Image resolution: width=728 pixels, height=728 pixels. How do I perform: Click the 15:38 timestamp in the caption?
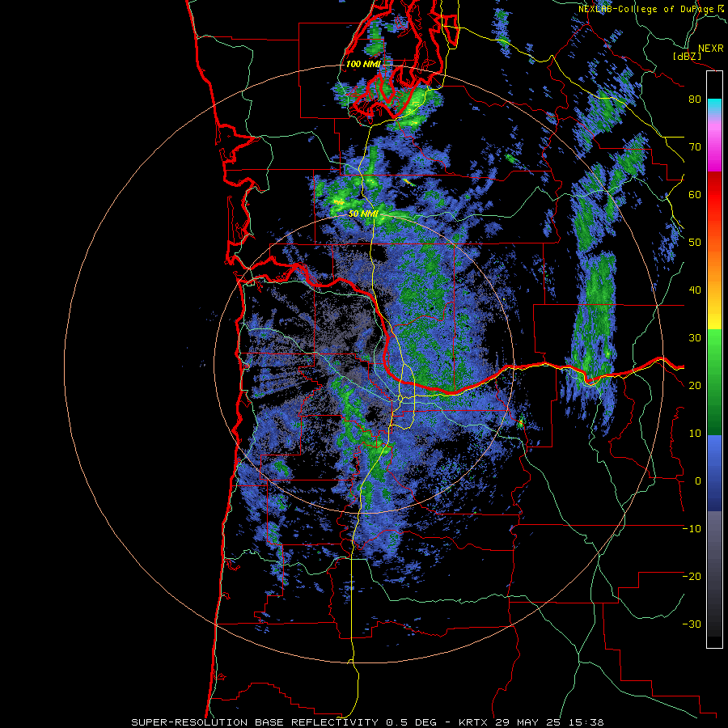coord(587,722)
